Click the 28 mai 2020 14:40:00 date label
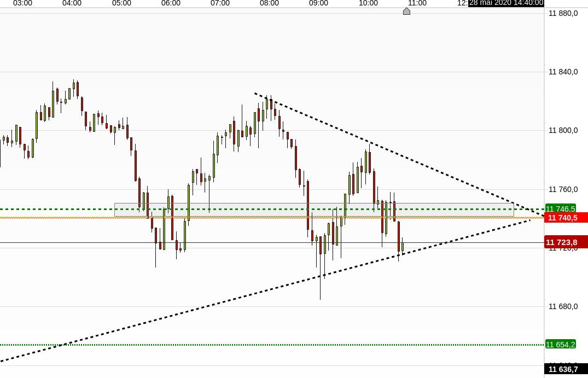 507,3
